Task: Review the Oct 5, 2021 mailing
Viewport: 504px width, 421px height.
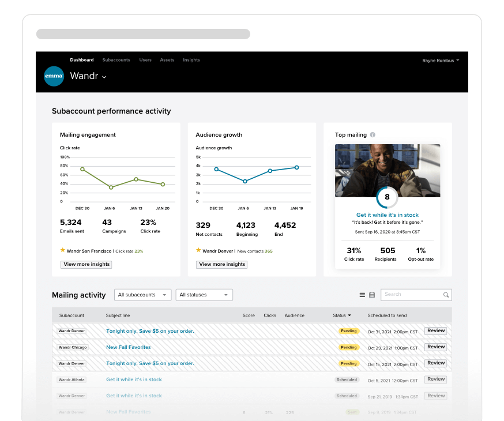Action: pos(435,379)
